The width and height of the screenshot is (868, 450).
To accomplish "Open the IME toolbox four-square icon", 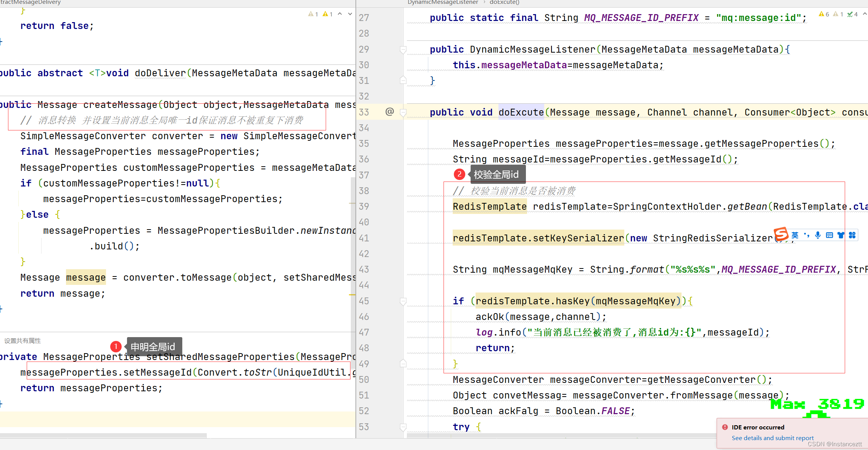I will point(852,235).
